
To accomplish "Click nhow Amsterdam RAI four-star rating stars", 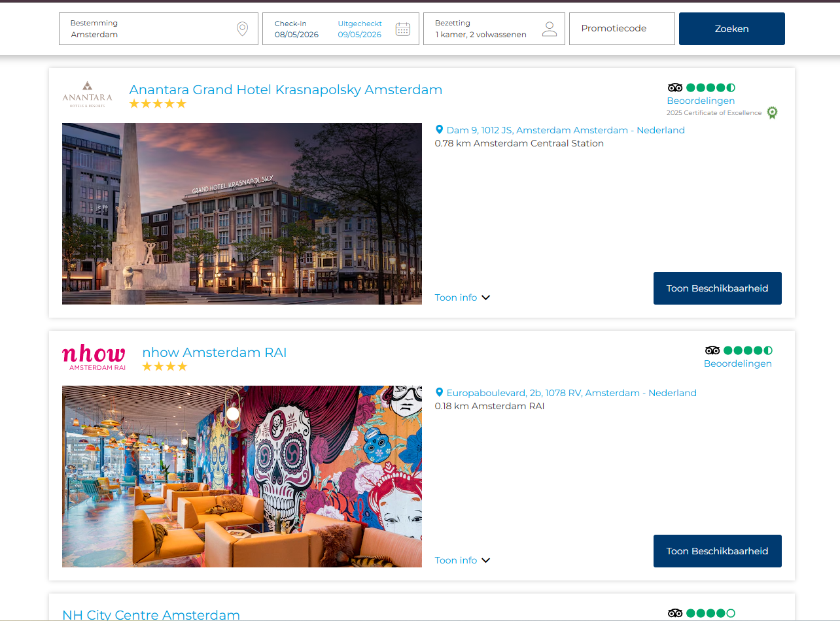I will 165,367.
